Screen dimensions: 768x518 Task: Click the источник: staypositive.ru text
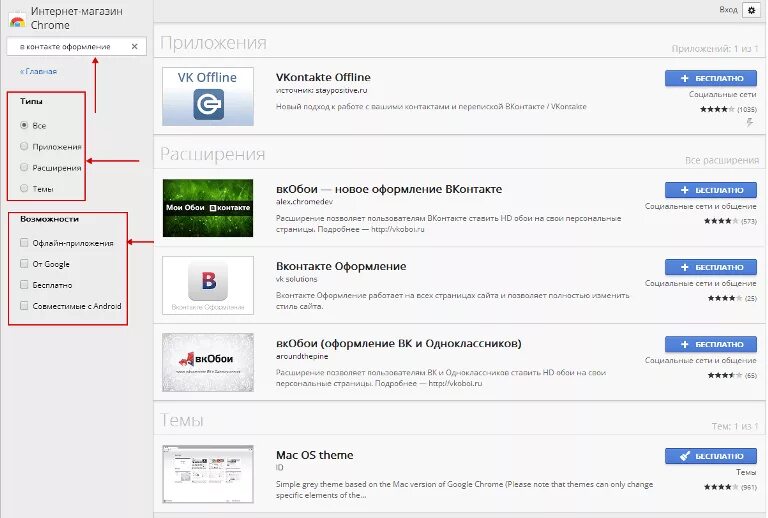tap(321, 91)
